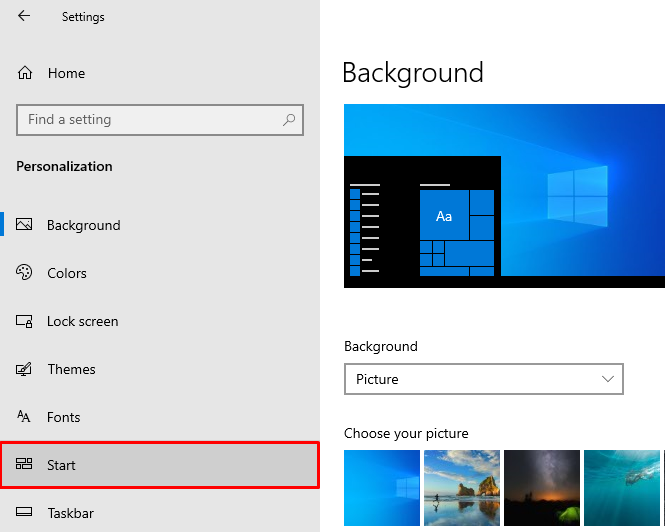Click the Themes brush icon
Viewport: 665px width, 532px height.
point(24,369)
